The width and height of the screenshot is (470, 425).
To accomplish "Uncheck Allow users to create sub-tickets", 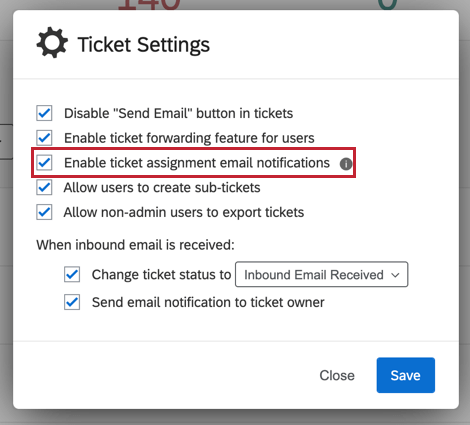I will click(44, 187).
